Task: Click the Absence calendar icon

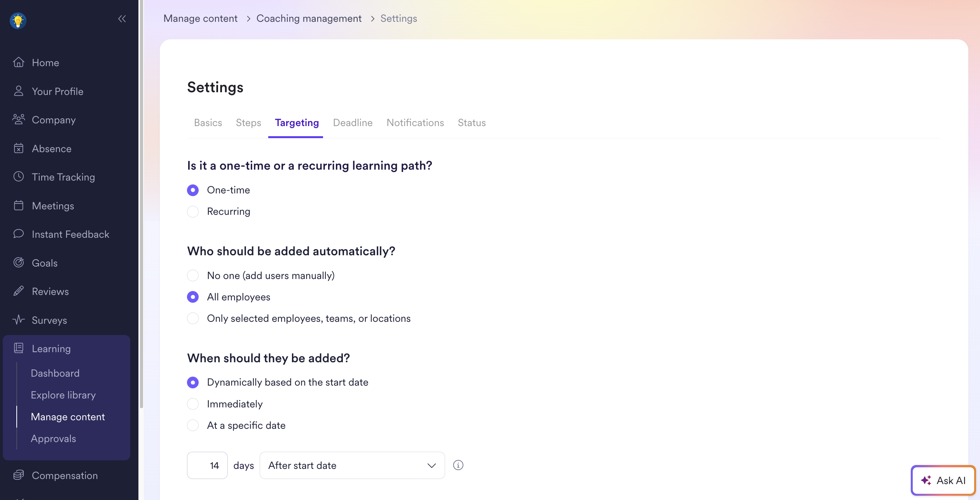Action: 19,148
